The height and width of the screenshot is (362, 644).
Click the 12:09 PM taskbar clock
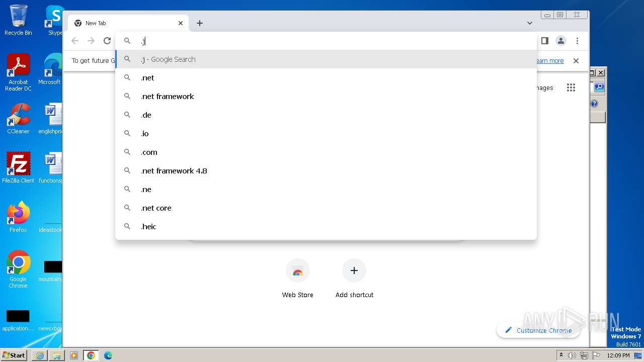(618, 355)
